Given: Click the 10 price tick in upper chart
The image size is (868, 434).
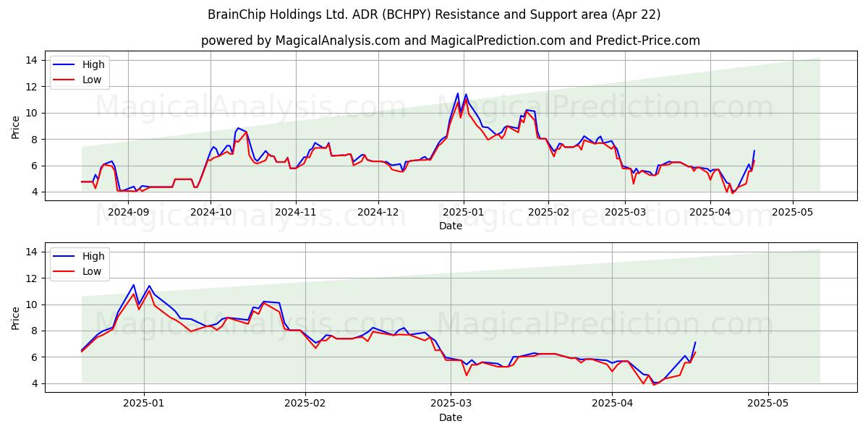Looking at the screenshot, I should click(x=33, y=113).
